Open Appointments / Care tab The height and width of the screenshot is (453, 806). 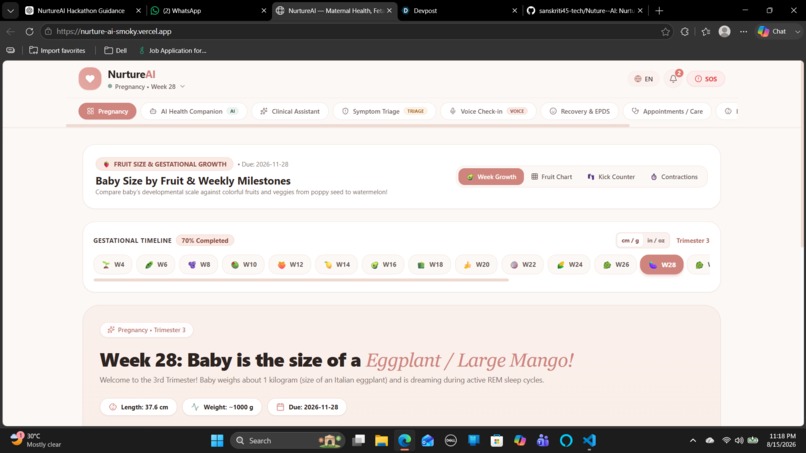pos(667,111)
